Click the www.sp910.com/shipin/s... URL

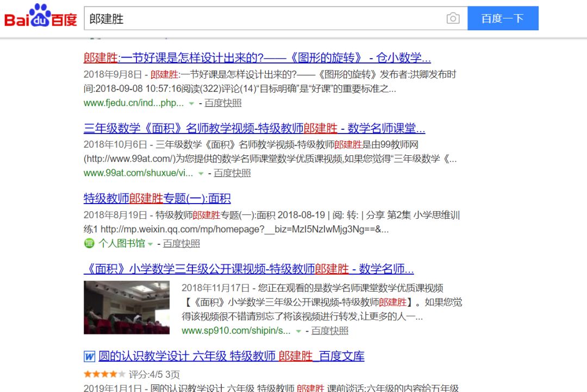coord(236,331)
